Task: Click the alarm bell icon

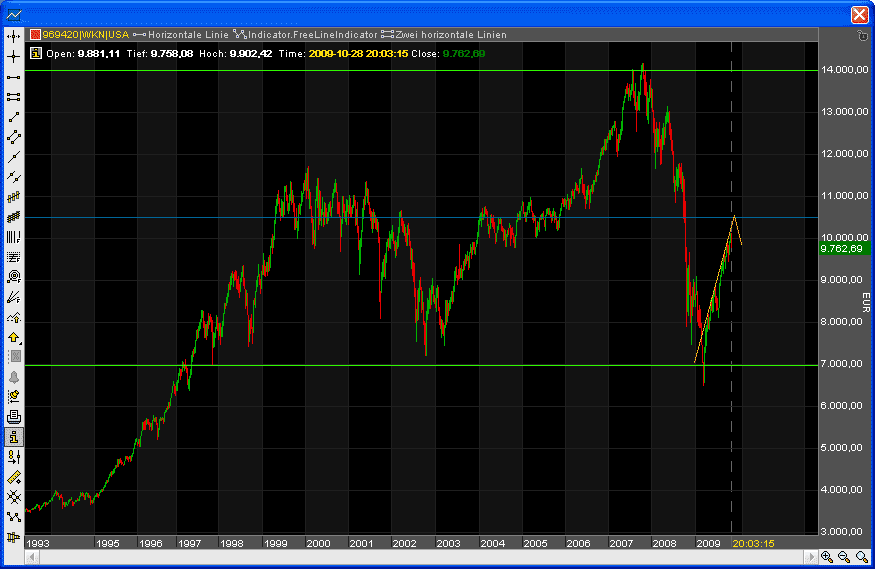Action: point(13,377)
